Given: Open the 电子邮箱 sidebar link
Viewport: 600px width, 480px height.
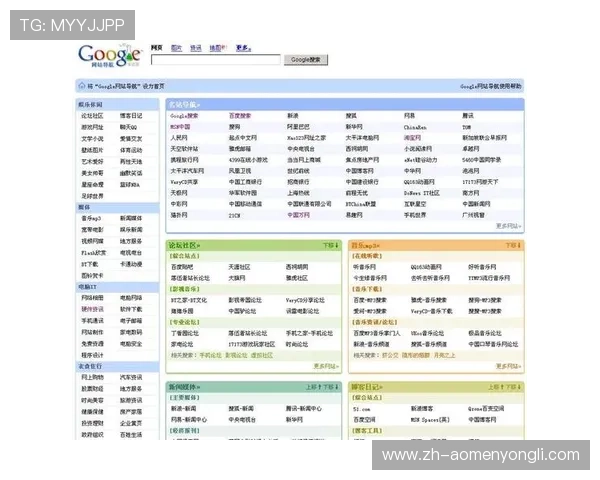Looking at the screenshot, I should pyautogui.click(x=131, y=321).
